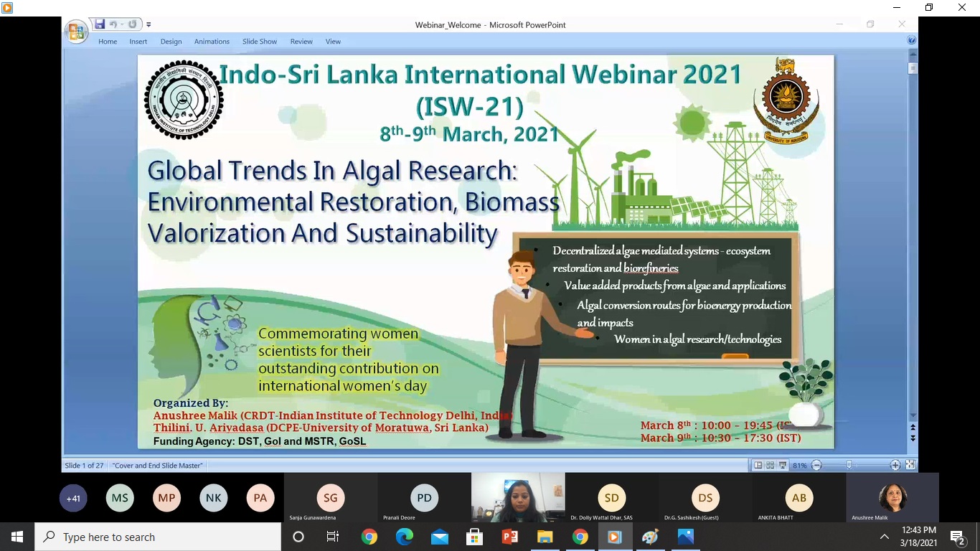This screenshot has width=980, height=551.
Task: Open the Home ribbon tab
Action: pyautogui.click(x=108, y=42)
